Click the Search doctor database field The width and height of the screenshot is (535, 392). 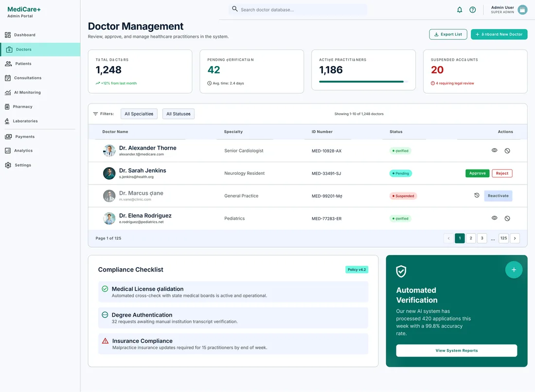(x=298, y=10)
